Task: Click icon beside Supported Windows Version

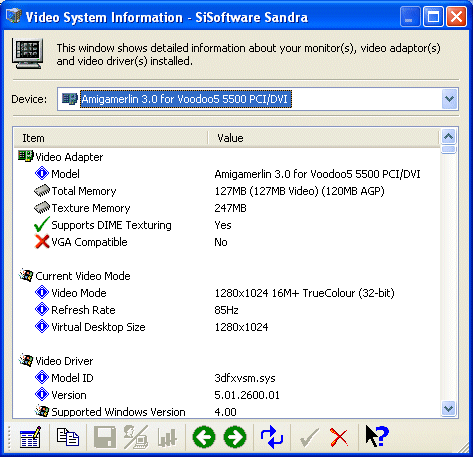Action: [x=42, y=411]
